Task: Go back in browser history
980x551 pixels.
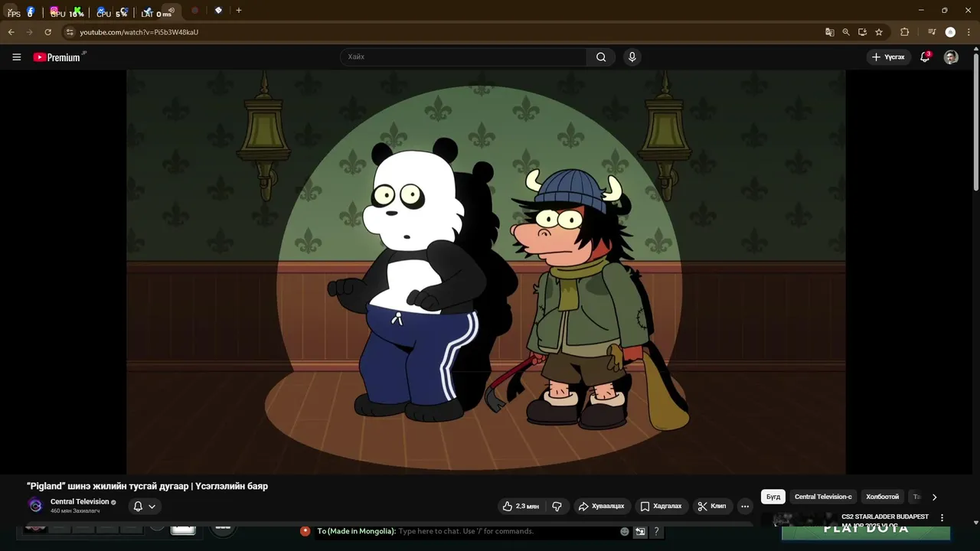Action: (x=11, y=32)
